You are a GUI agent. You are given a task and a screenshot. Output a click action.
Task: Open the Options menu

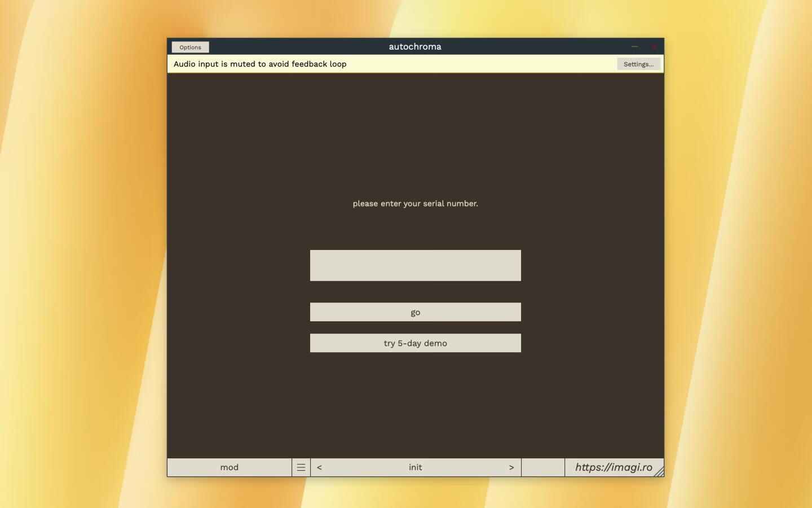(x=190, y=47)
